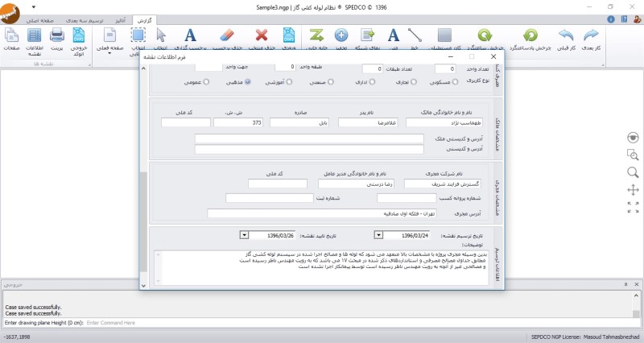Image resolution: width=644 pixels, height=343 pixels.
Task: Select the تجاری radio button
Action: coord(414,82)
